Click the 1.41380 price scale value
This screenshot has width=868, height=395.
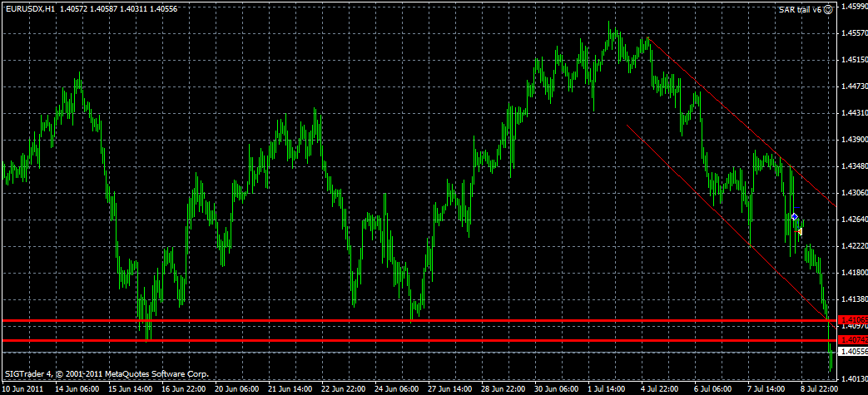tap(855, 299)
